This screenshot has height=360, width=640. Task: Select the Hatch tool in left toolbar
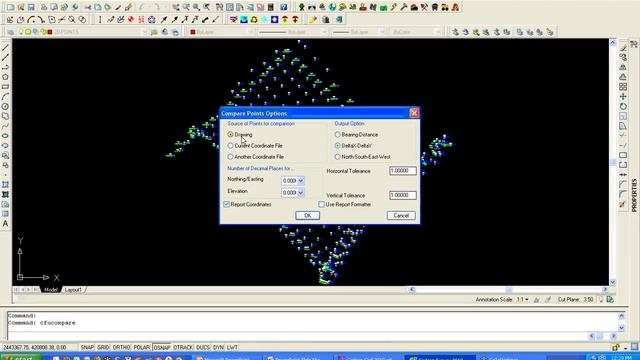tap(5, 184)
